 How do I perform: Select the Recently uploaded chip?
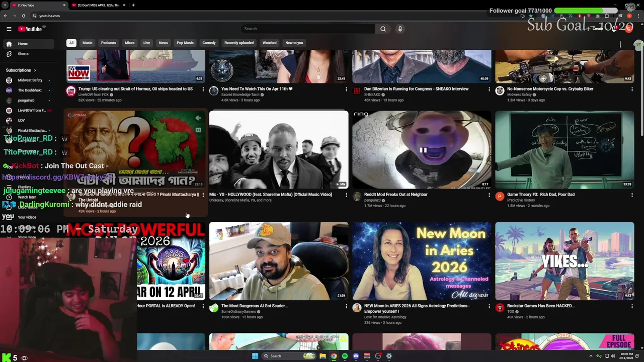(x=239, y=43)
